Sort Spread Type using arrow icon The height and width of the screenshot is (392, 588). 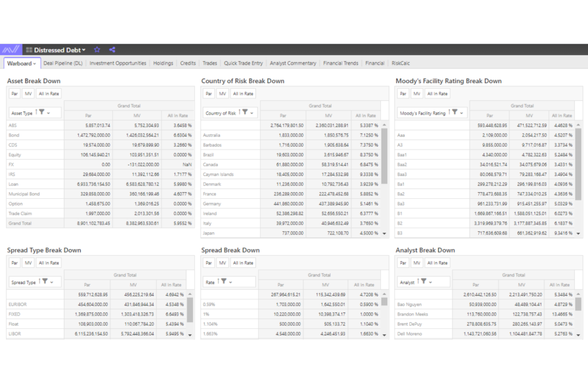(39, 282)
